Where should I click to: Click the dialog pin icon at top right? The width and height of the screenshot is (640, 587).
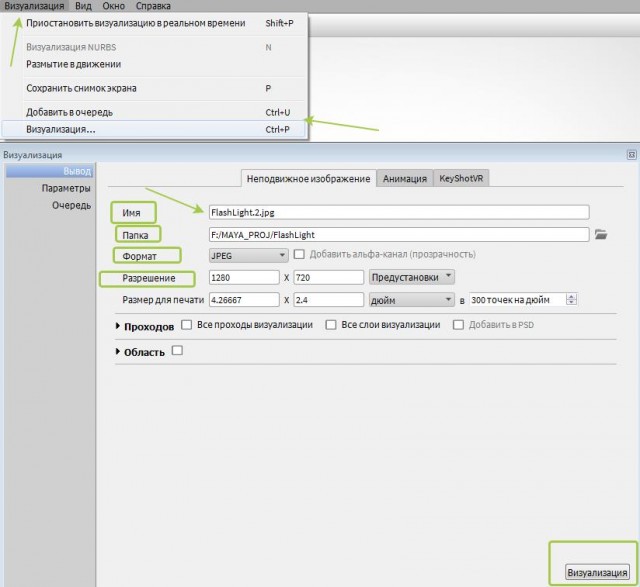[x=631, y=155]
